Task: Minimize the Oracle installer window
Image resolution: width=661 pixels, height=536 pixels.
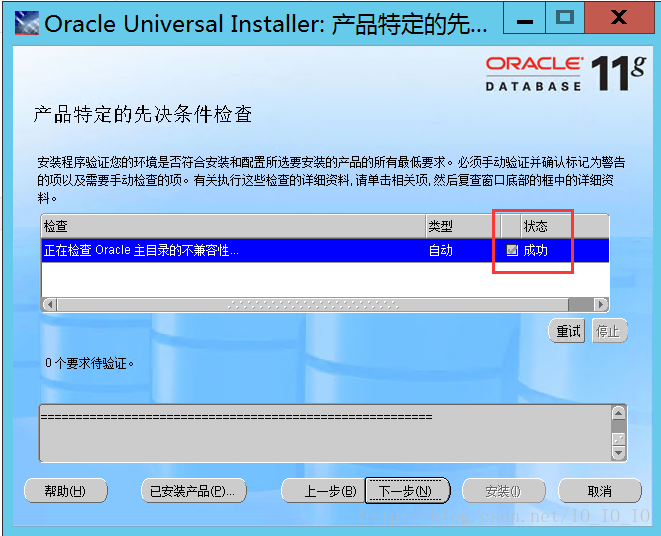Action: tap(524, 18)
